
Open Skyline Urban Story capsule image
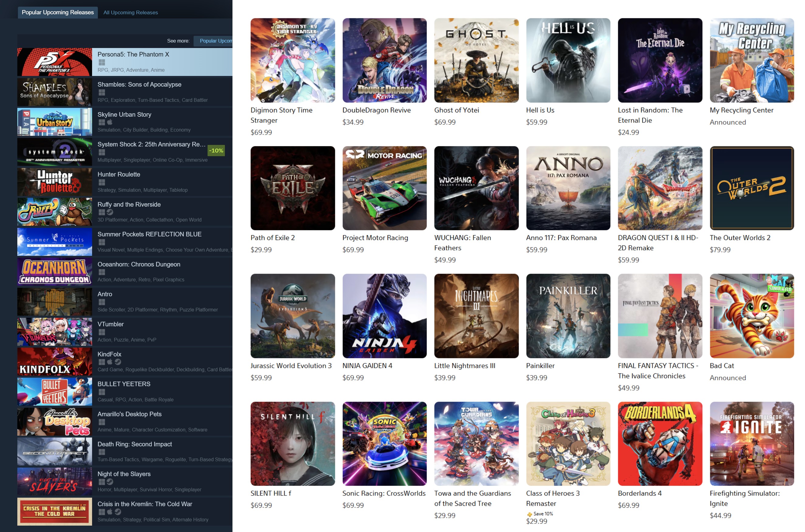pyautogui.click(x=55, y=122)
